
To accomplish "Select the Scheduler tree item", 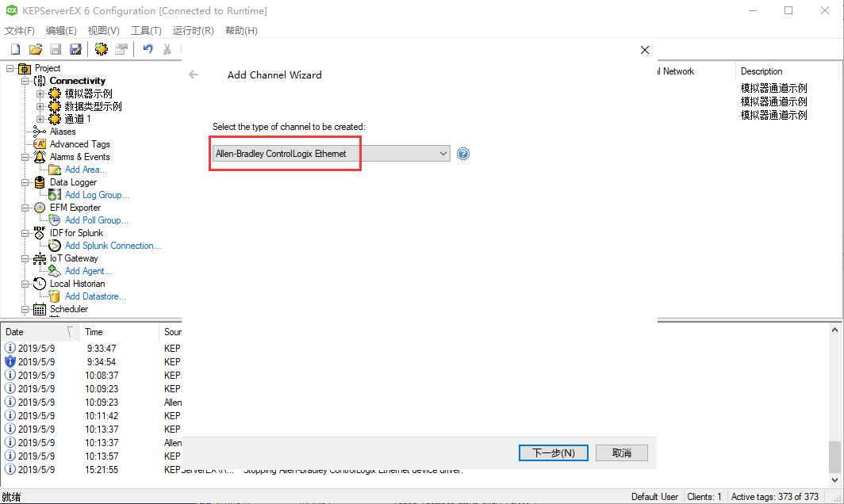I will pos(69,309).
